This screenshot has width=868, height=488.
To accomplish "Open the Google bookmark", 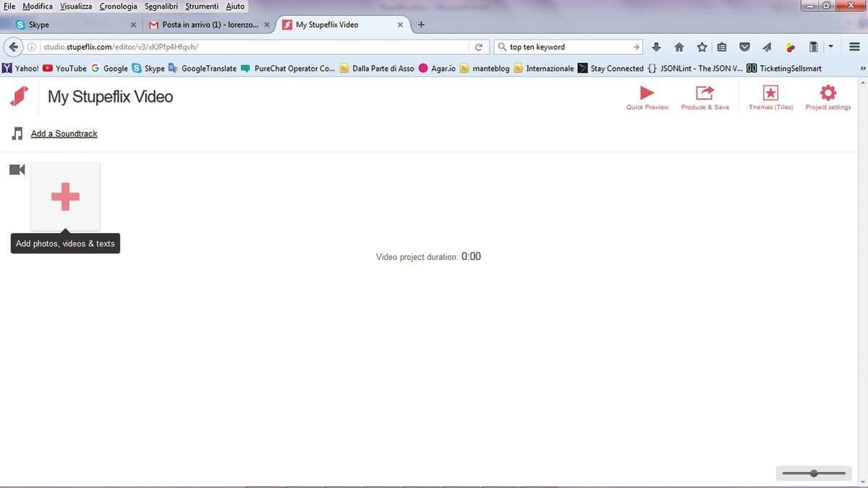I will [x=109, y=69].
